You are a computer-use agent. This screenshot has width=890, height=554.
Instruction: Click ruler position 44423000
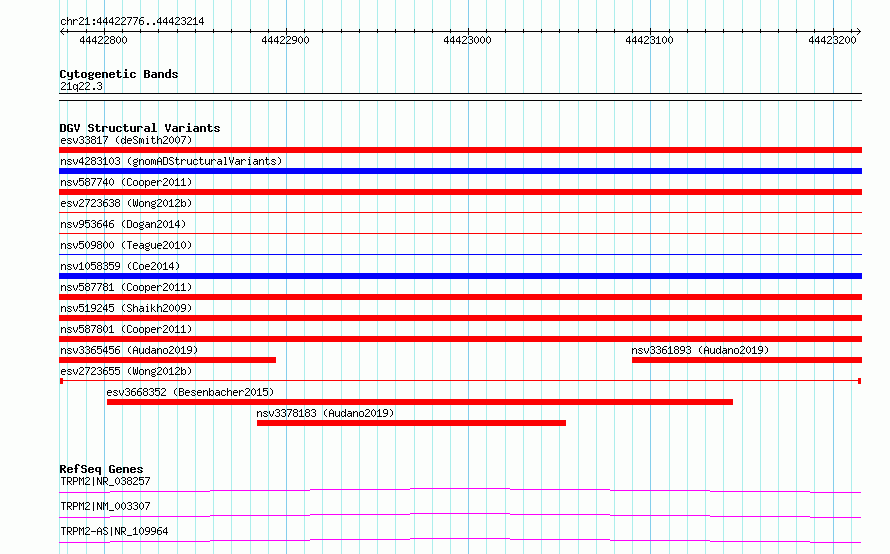pos(467,40)
